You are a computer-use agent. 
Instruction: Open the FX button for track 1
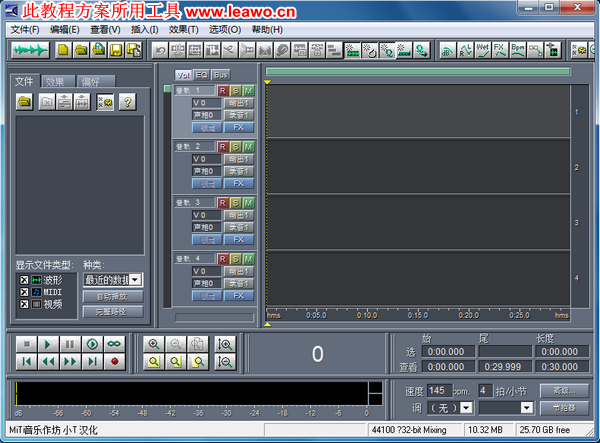coord(239,127)
